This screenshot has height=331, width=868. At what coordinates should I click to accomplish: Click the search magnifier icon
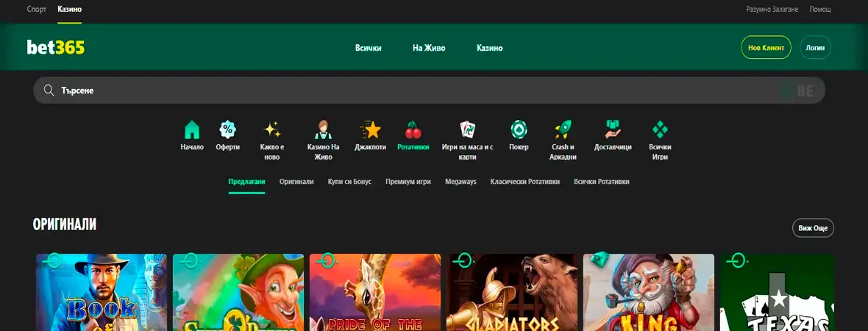[49, 90]
